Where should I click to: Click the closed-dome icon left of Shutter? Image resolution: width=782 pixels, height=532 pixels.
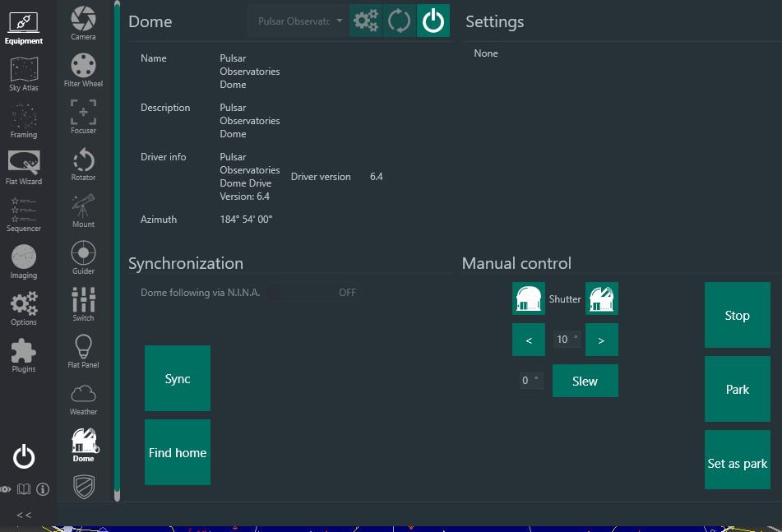(x=529, y=298)
